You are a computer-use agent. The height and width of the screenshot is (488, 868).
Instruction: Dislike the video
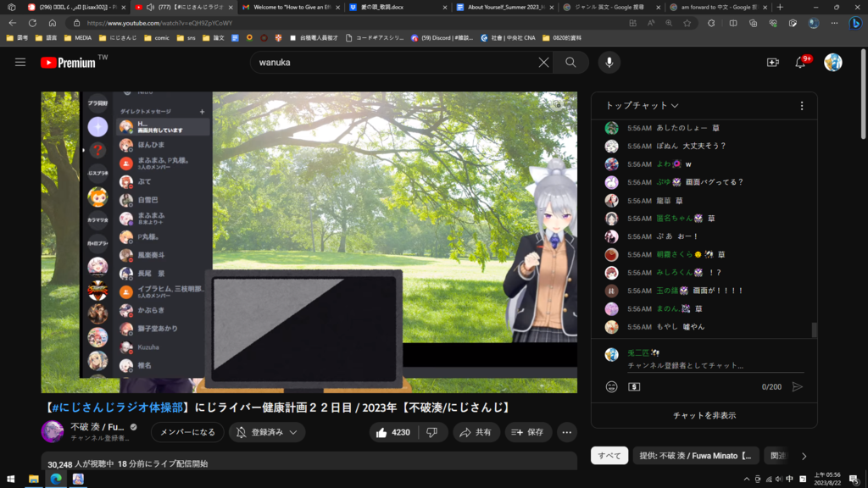pyautogui.click(x=432, y=432)
